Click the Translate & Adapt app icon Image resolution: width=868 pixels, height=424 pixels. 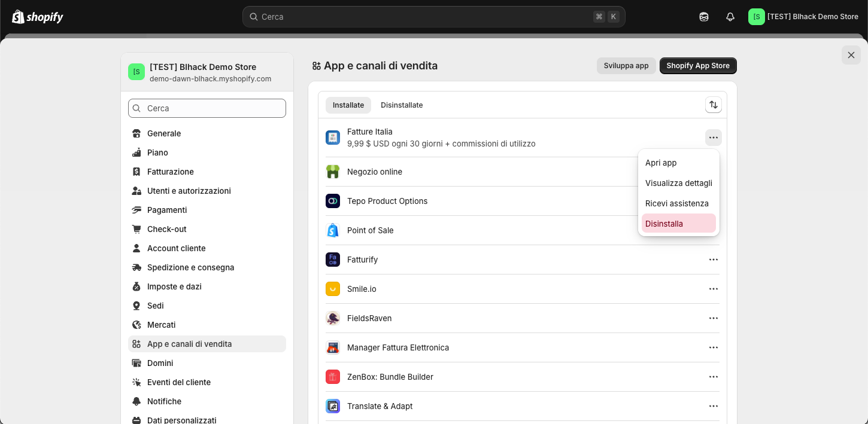(x=333, y=406)
